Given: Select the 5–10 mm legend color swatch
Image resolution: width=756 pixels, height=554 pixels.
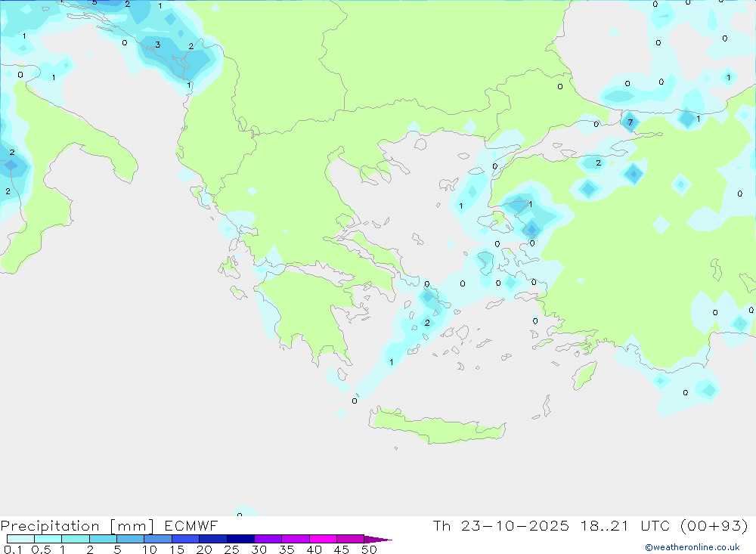Looking at the screenshot, I should click(x=131, y=539).
